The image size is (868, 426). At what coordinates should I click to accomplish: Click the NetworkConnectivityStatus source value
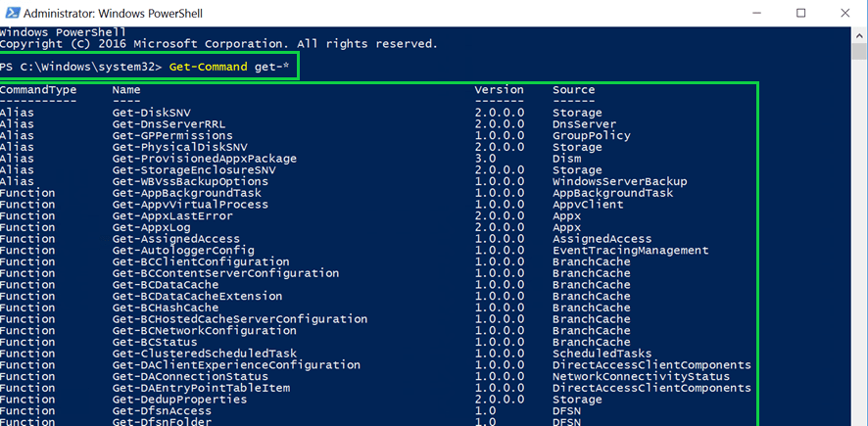pyautogui.click(x=641, y=376)
